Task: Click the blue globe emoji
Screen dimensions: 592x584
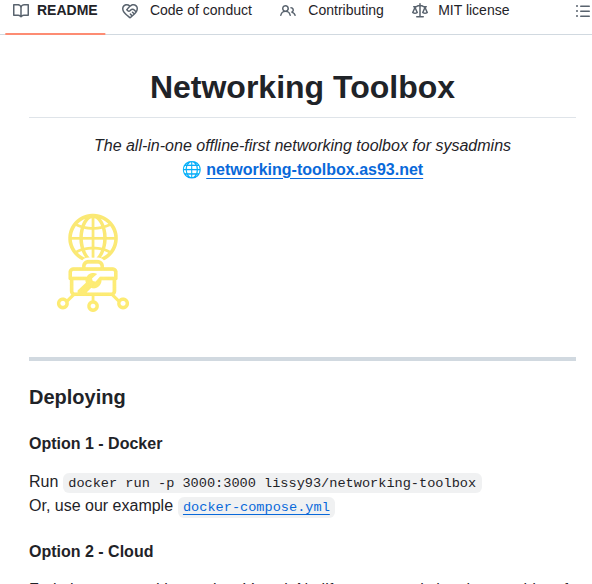Action: coord(192,169)
